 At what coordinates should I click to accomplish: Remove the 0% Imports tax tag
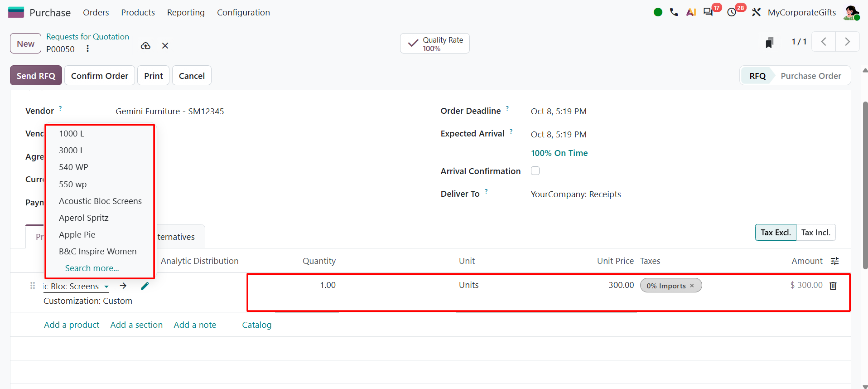coord(692,286)
